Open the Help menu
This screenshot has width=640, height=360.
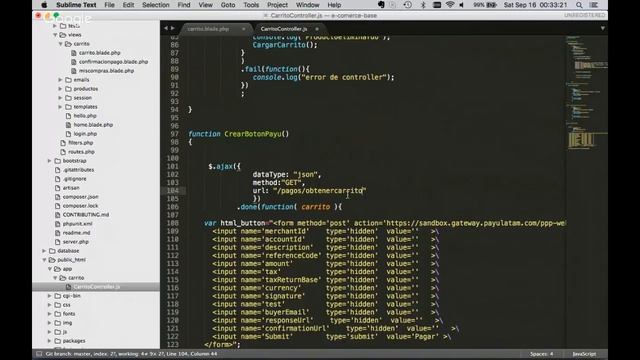334,5
